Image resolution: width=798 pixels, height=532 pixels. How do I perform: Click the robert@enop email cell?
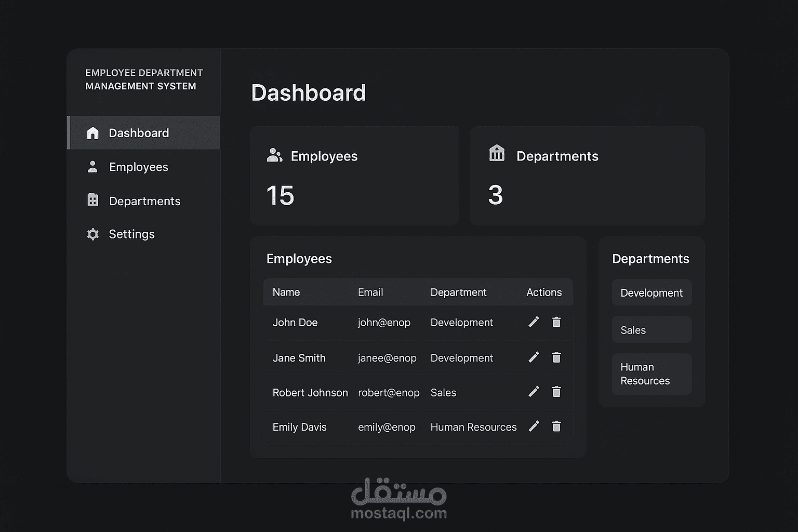coord(389,393)
